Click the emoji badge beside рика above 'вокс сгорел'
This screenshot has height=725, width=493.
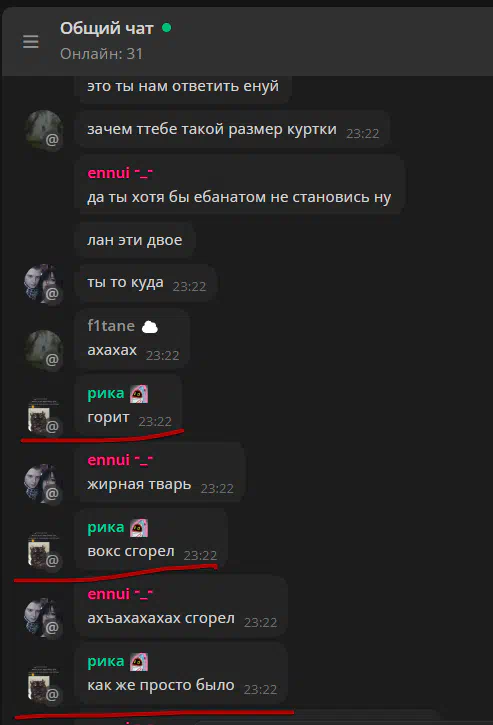pos(139,528)
